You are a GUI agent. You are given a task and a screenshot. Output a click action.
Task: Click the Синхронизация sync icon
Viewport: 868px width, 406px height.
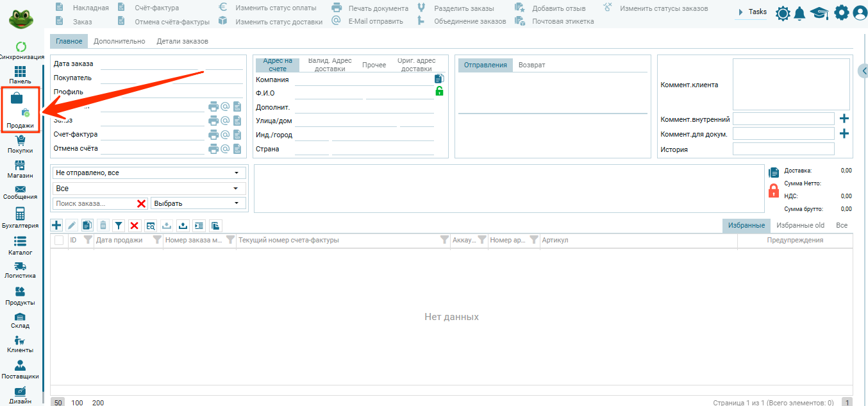tap(21, 47)
